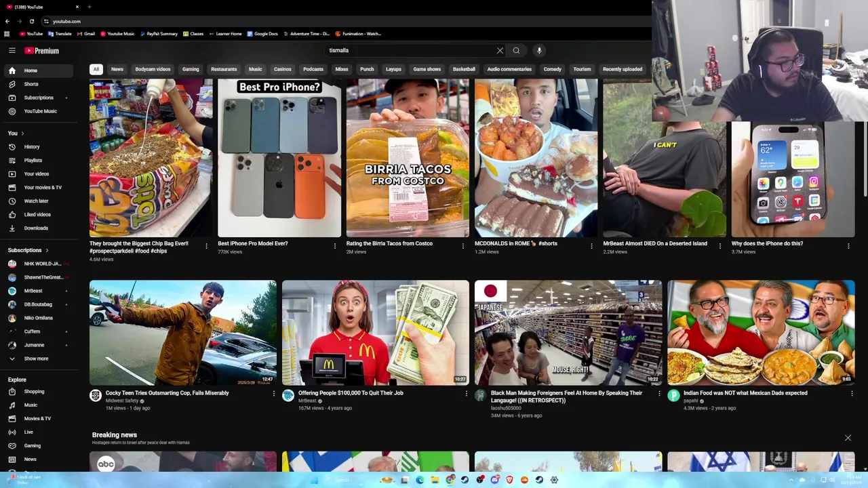Open options for Offering People $100,000 video
The image size is (868, 488).
pos(467,393)
